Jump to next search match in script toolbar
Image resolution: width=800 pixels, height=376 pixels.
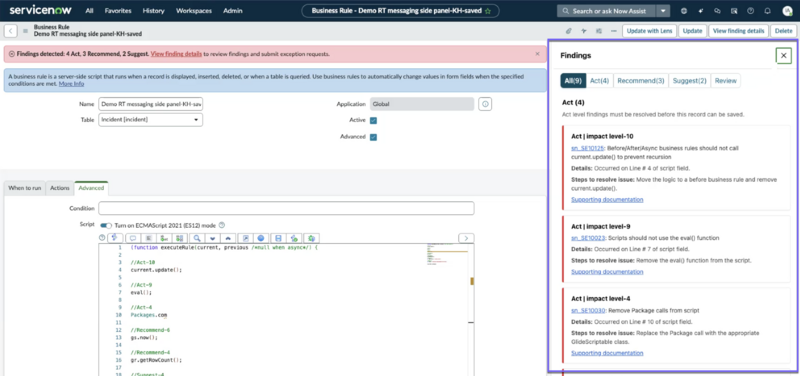212,238
